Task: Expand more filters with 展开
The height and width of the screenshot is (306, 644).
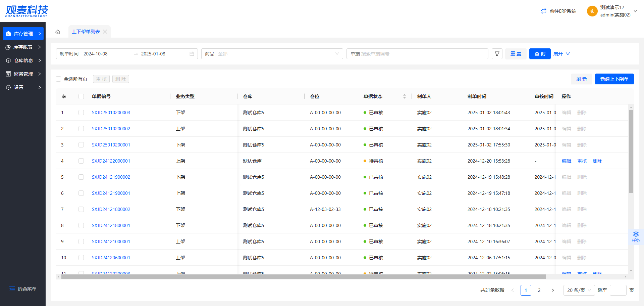Action: (x=561, y=54)
